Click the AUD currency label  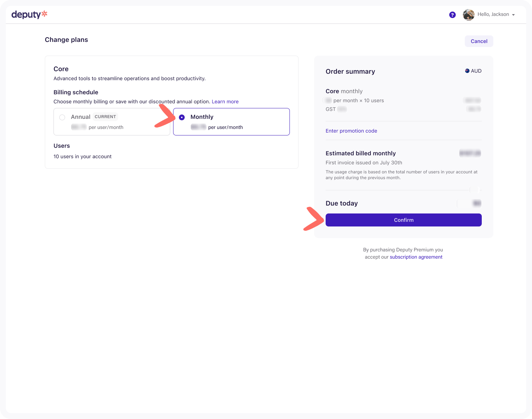(476, 71)
